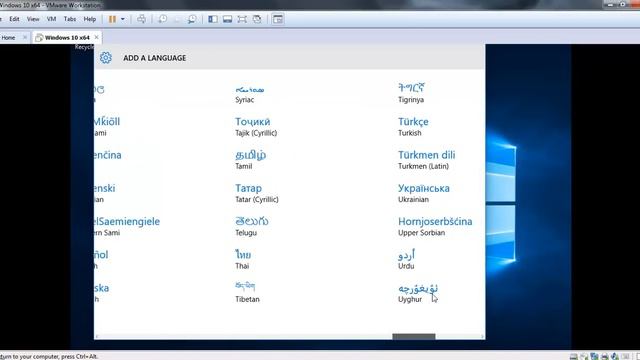The image size is (640, 360).
Task: Pick the Tamil language
Action: click(251, 160)
